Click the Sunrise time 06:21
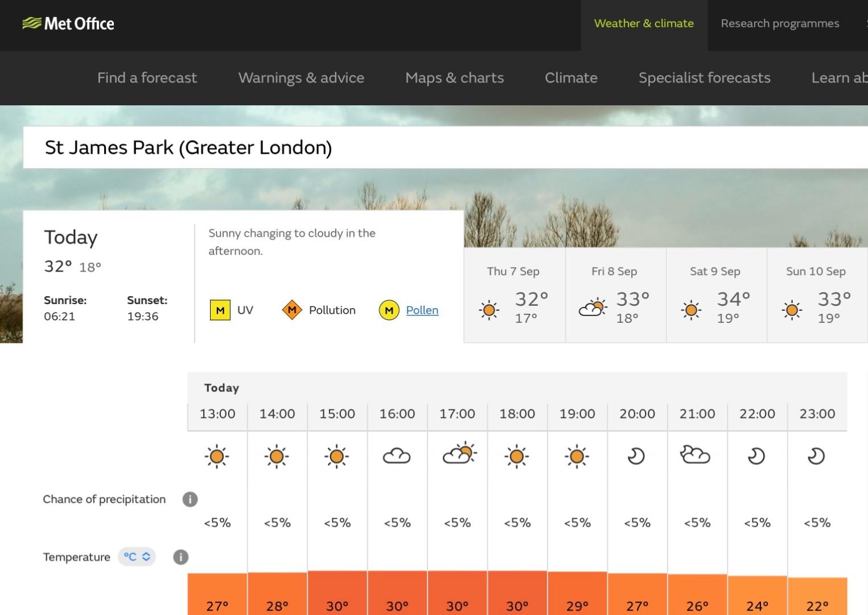868x615 pixels. point(59,317)
